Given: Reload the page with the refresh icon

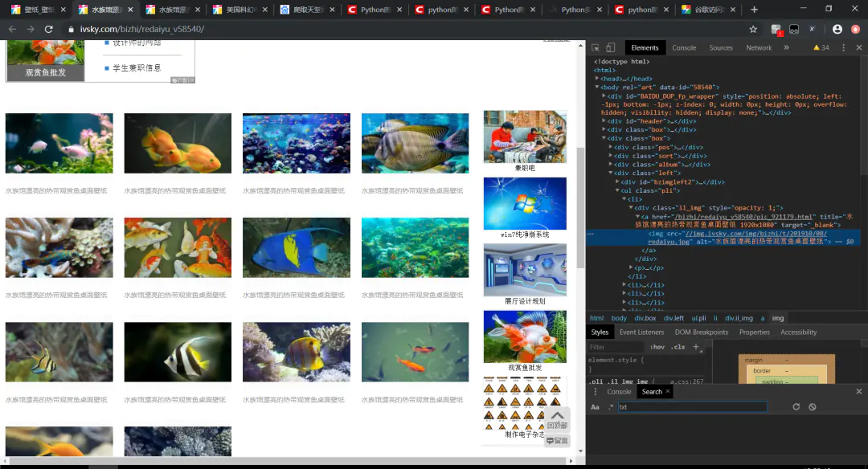Looking at the screenshot, I should click(49, 29).
